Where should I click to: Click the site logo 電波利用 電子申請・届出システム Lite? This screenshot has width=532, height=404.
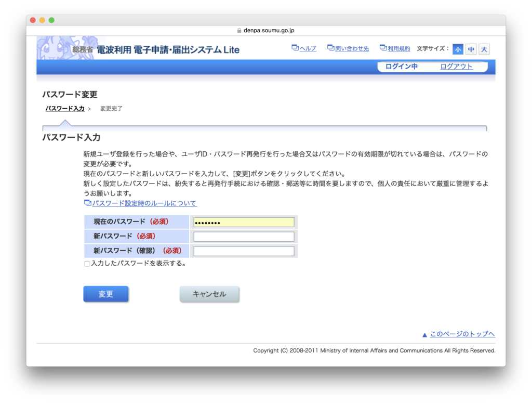tap(168, 50)
